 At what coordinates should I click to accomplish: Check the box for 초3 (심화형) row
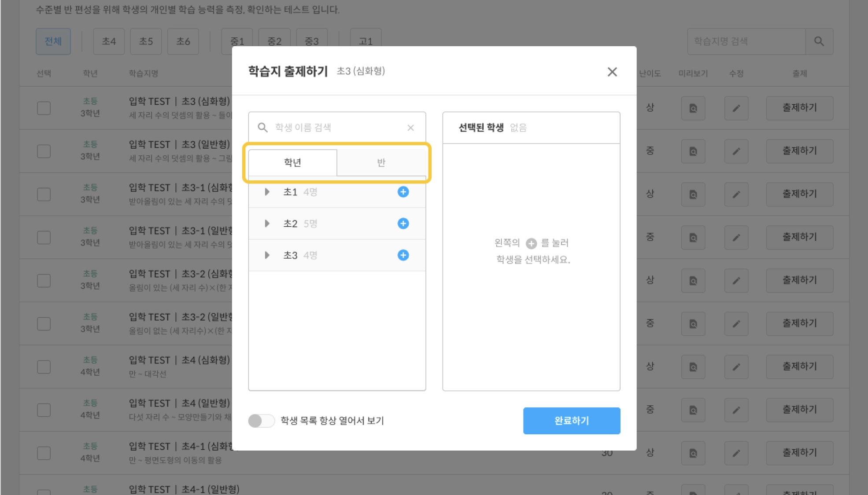(x=44, y=108)
